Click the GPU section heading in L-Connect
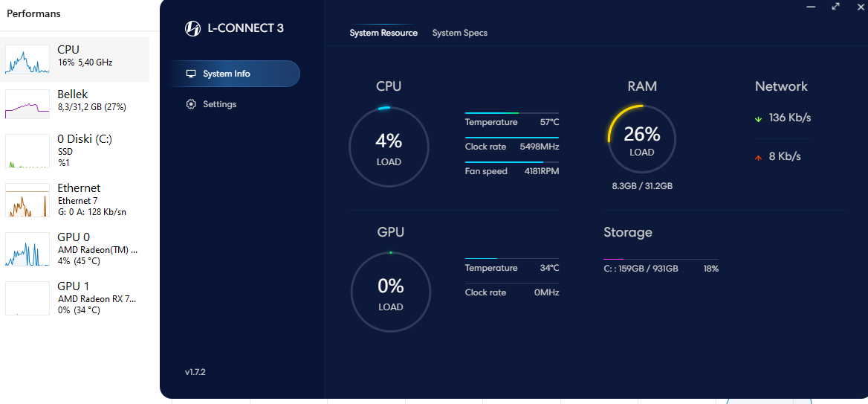Image resolution: width=868 pixels, height=404 pixels. click(x=390, y=232)
